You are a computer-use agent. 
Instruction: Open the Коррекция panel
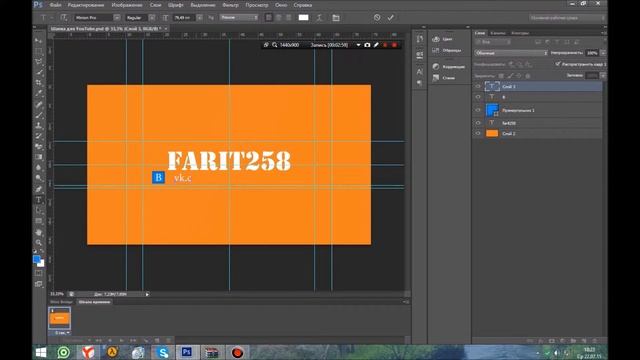coord(449,67)
